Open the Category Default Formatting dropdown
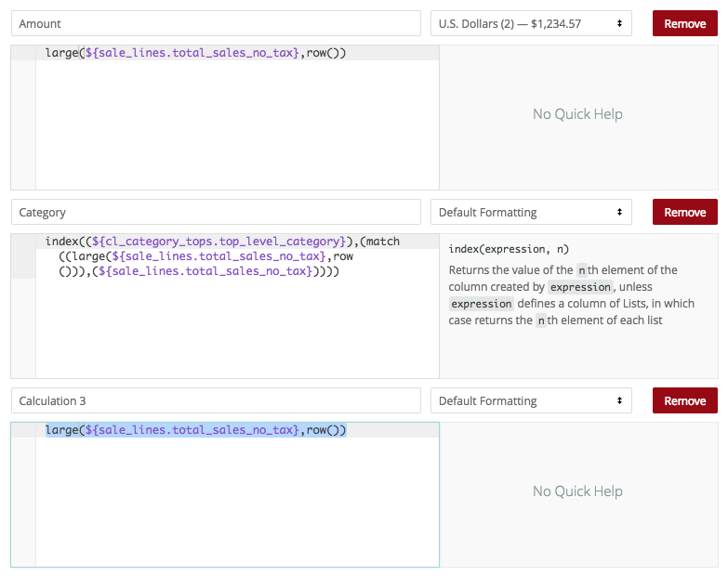 tap(531, 213)
